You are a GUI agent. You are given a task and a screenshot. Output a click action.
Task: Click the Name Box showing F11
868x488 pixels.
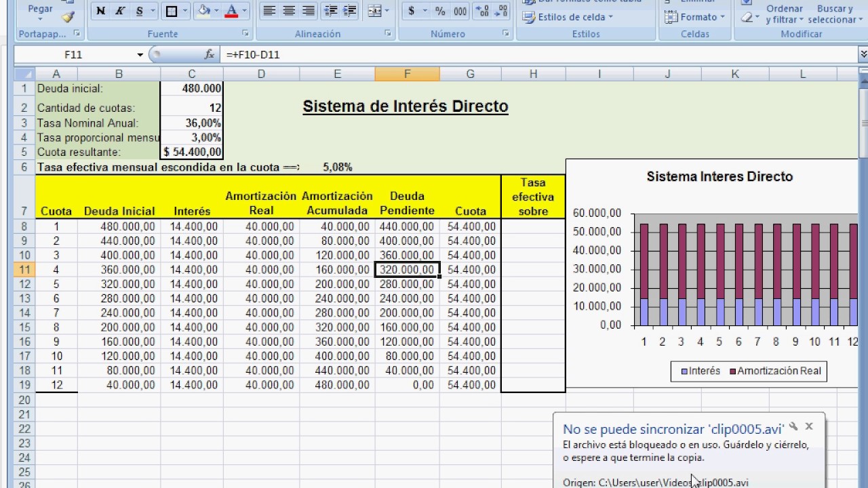tap(73, 55)
